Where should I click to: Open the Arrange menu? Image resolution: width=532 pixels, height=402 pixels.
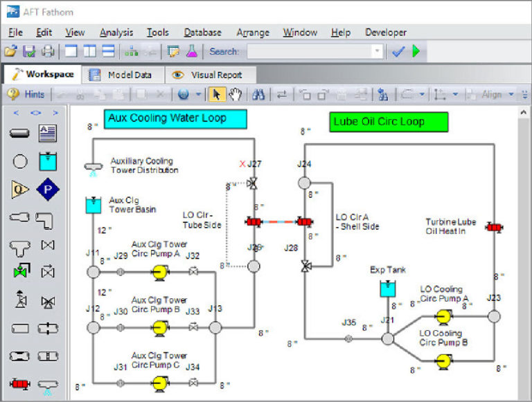[253, 33]
